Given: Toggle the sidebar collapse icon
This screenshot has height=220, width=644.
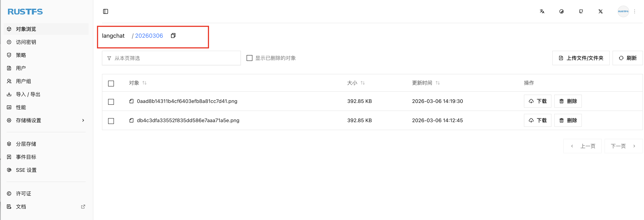Looking at the screenshot, I should coord(106,12).
